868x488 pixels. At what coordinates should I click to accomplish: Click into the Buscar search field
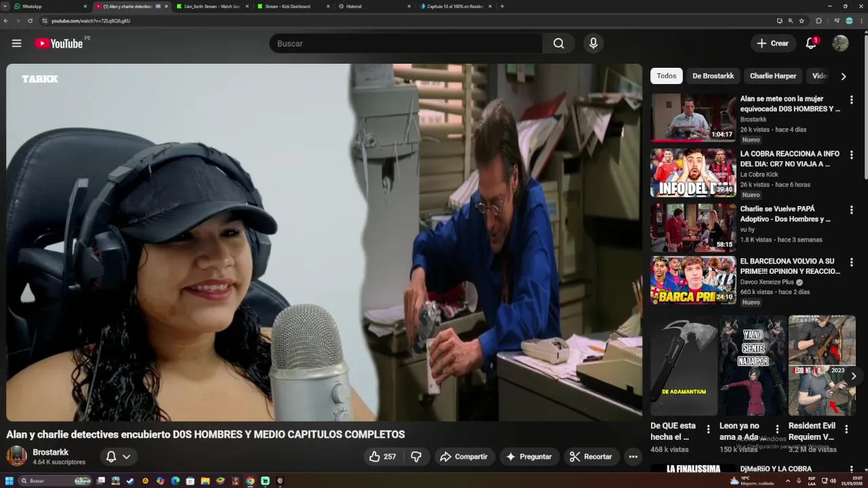[x=406, y=43]
